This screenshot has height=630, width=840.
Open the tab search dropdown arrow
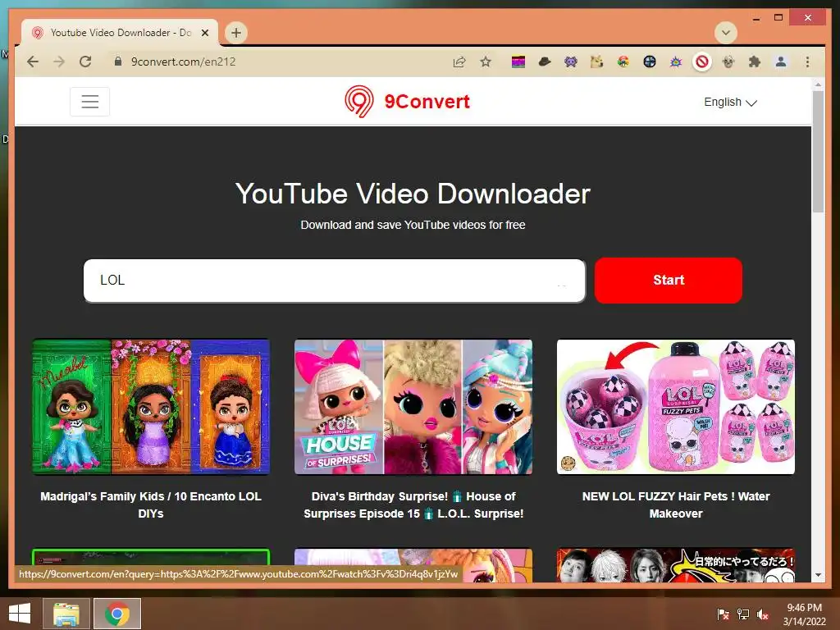[x=725, y=33]
